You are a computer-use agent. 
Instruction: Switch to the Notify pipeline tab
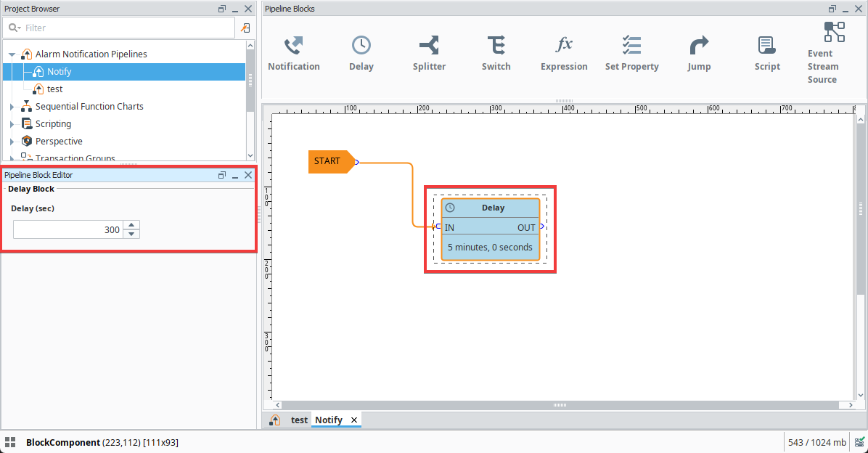tap(329, 420)
